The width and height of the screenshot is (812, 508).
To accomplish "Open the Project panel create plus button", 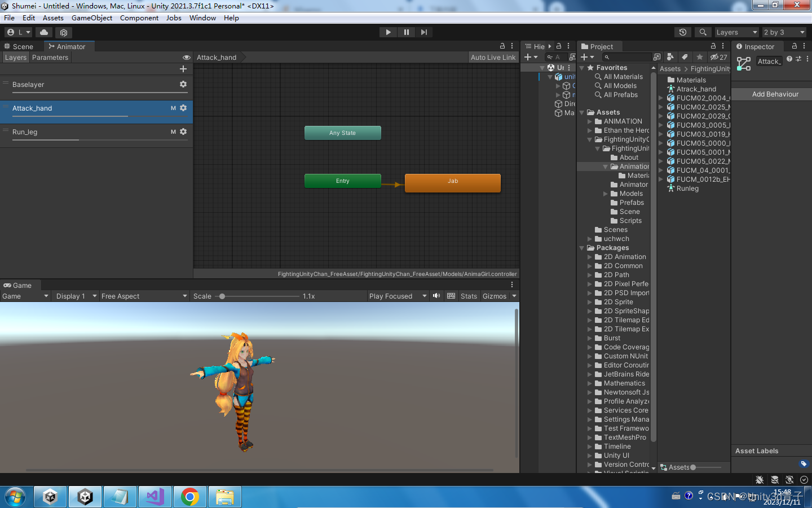I will (x=587, y=57).
